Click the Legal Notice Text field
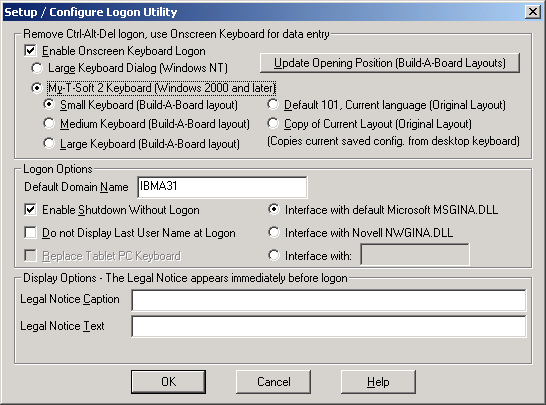 pos(329,326)
